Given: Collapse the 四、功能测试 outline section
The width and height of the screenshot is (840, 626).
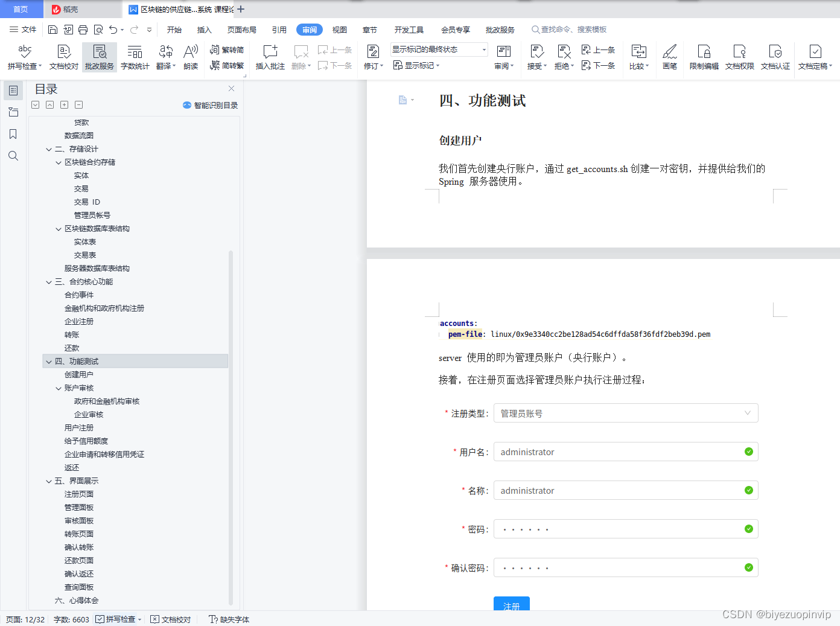Looking at the screenshot, I should [x=49, y=362].
